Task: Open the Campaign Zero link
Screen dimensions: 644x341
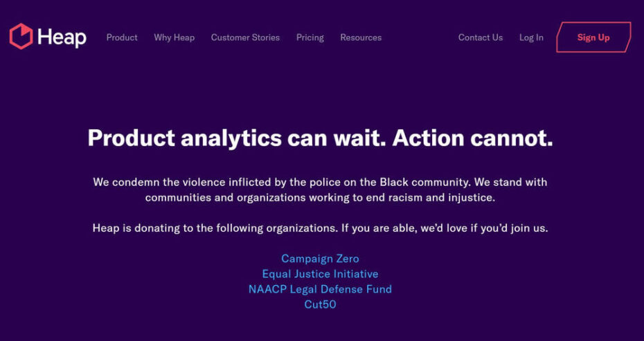Action: (x=320, y=259)
